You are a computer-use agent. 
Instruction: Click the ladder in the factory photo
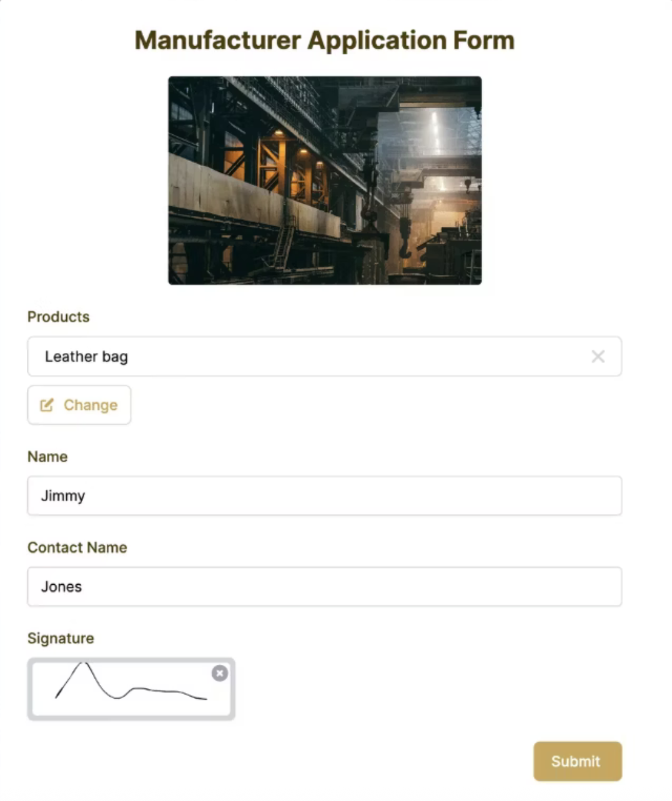(283, 245)
